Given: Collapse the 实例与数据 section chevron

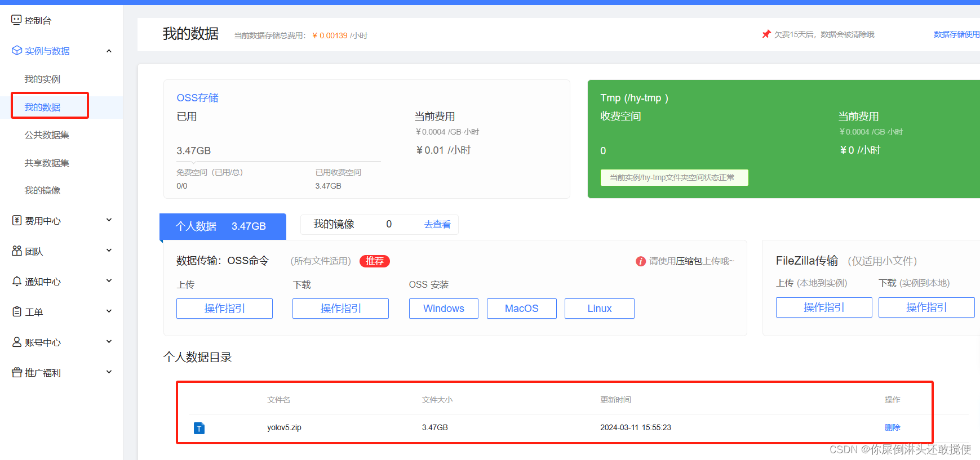Looking at the screenshot, I should (109, 51).
